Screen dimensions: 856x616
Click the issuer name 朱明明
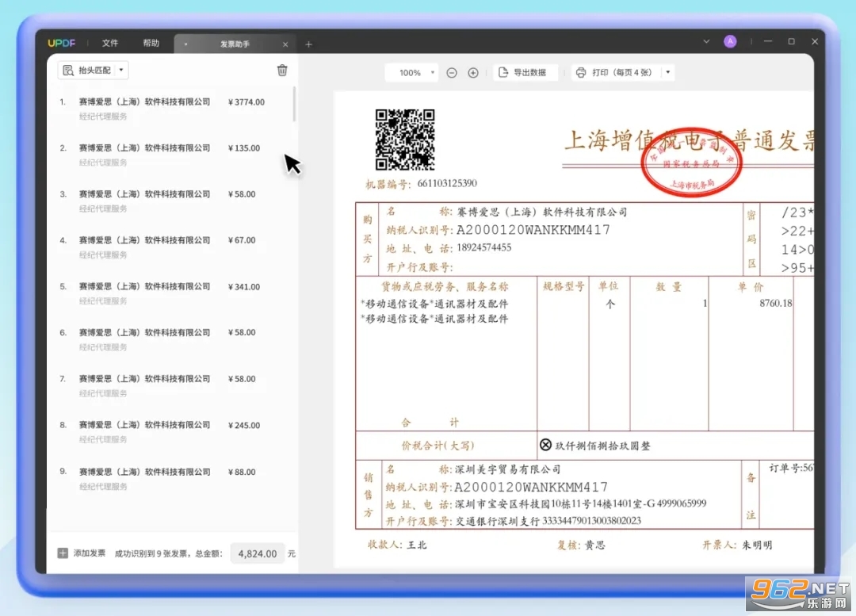pyautogui.click(x=757, y=545)
